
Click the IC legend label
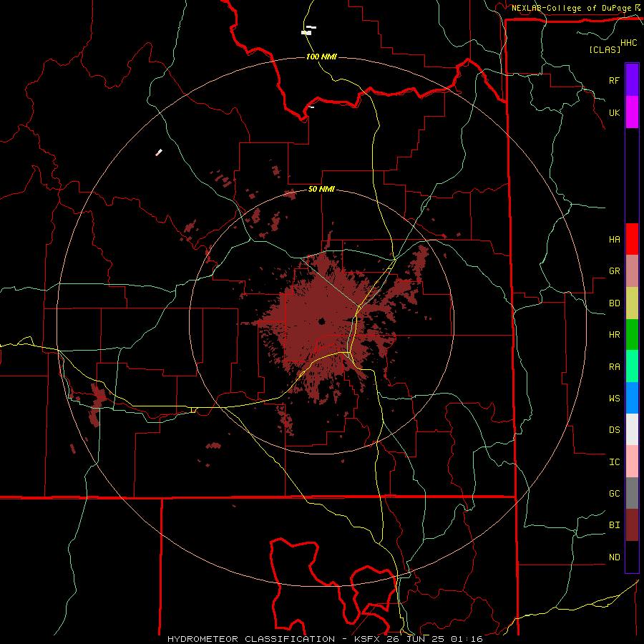tap(614, 462)
